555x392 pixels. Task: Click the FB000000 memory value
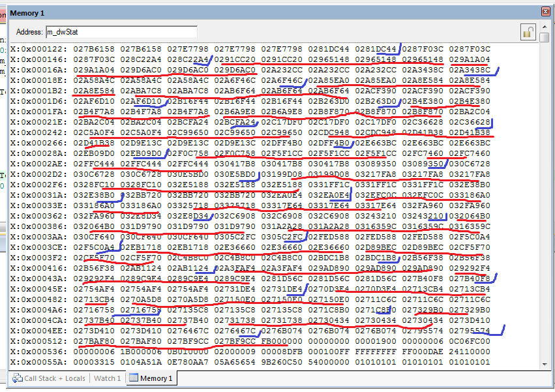pyautogui.click(x=282, y=340)
